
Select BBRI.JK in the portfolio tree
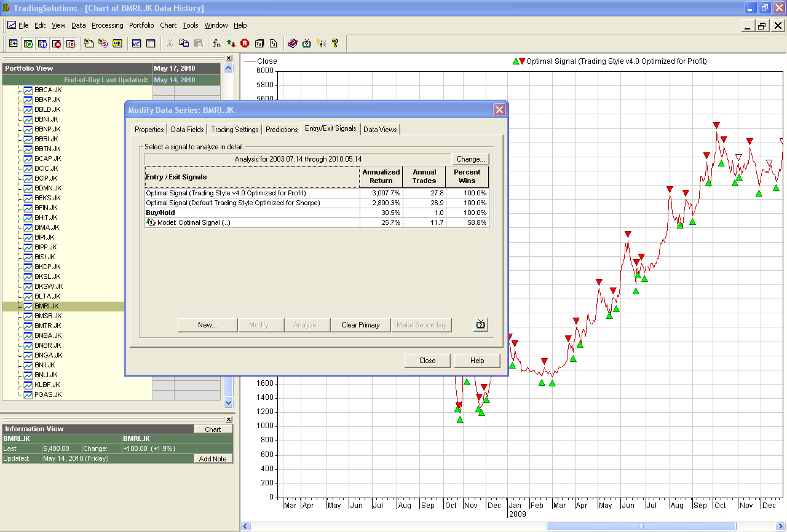tap(47, 139)
